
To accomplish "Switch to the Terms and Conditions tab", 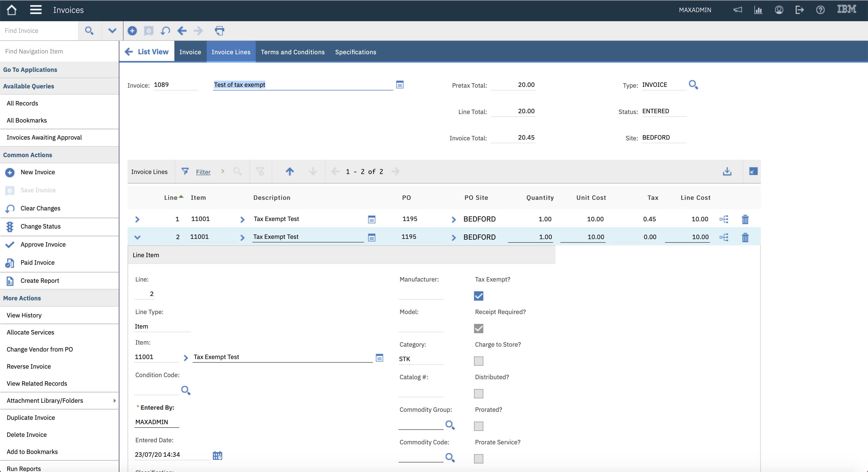I will 292,52.
